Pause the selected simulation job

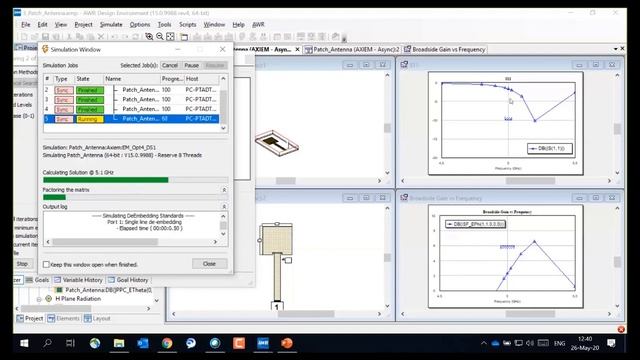191,65
